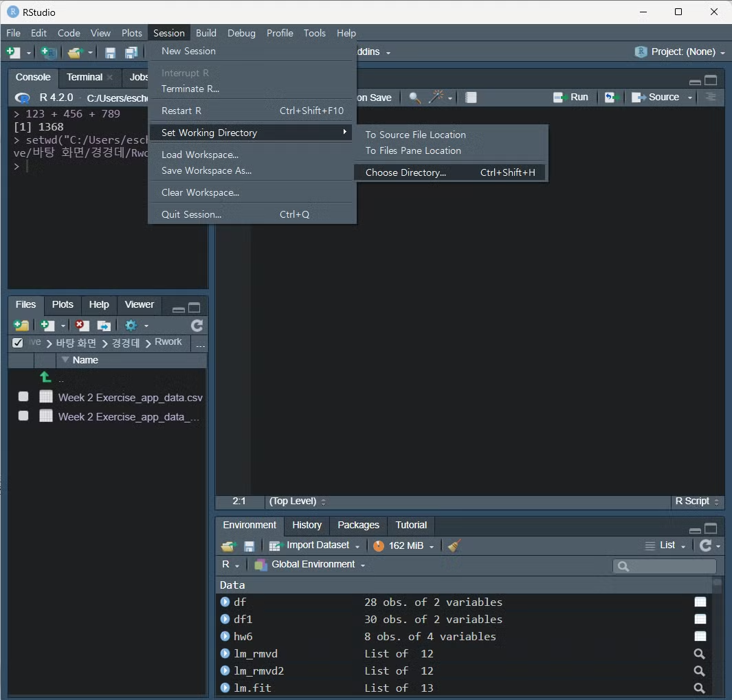Image resolution: width=732 pixels, height=700 pixels.
Task: Open the Help menu in menu bar
Action: 346,33
